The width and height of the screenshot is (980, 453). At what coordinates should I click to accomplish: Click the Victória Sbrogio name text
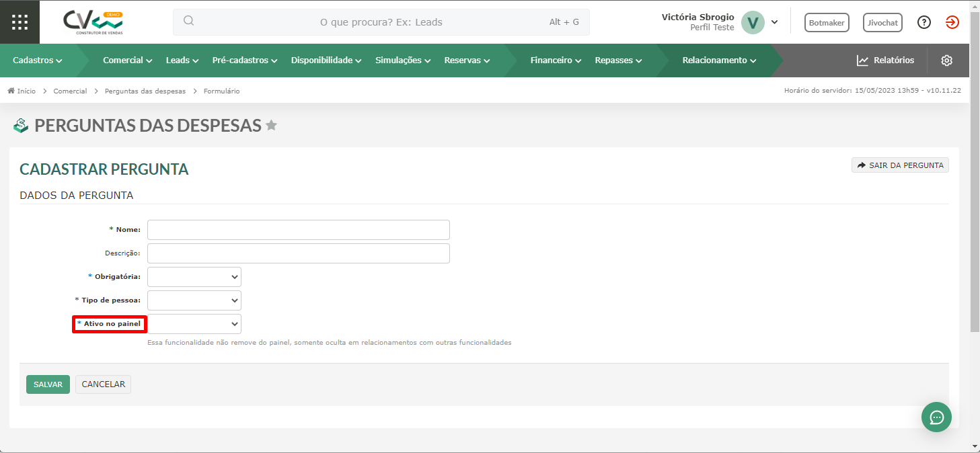698,17
